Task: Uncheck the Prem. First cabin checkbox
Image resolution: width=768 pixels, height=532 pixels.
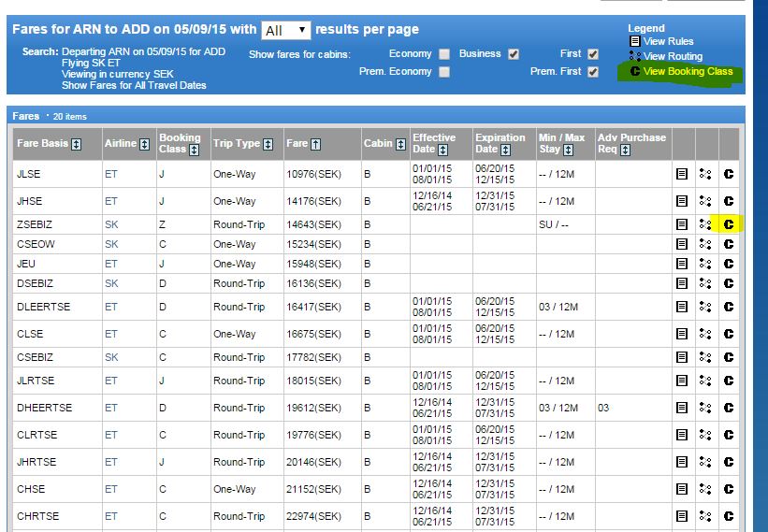Action: tap(593, 72)
